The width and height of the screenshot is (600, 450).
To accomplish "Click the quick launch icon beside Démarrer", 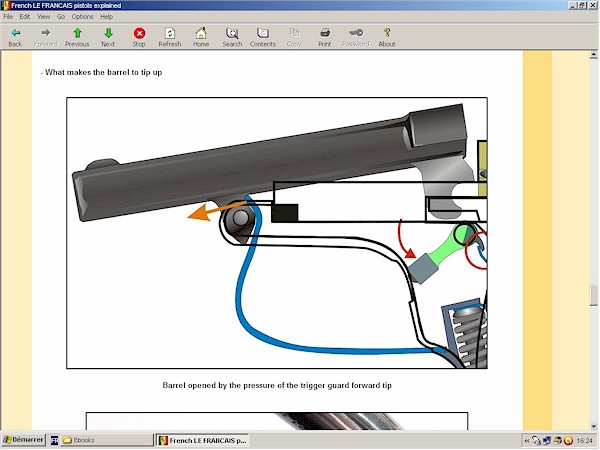I will [x=54, y=440].
